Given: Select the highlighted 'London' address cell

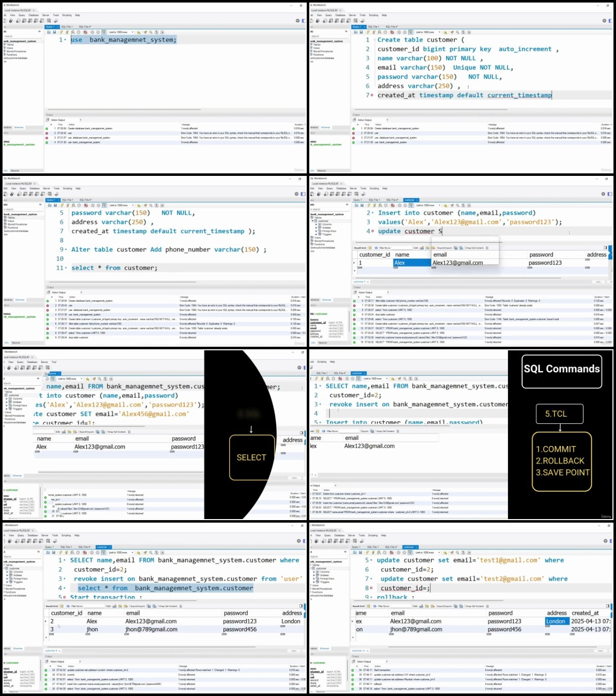Looking at the screenshot, I should tap(556, 621).
